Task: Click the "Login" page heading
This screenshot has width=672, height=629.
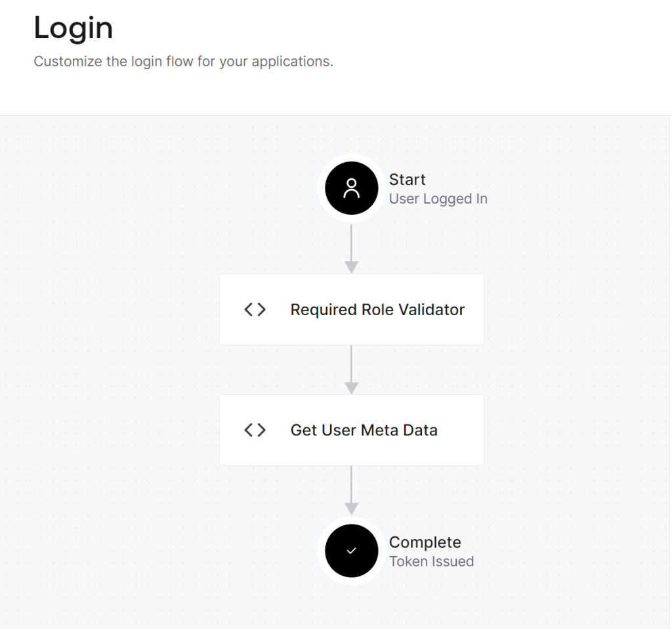Action: coord(73,28)
